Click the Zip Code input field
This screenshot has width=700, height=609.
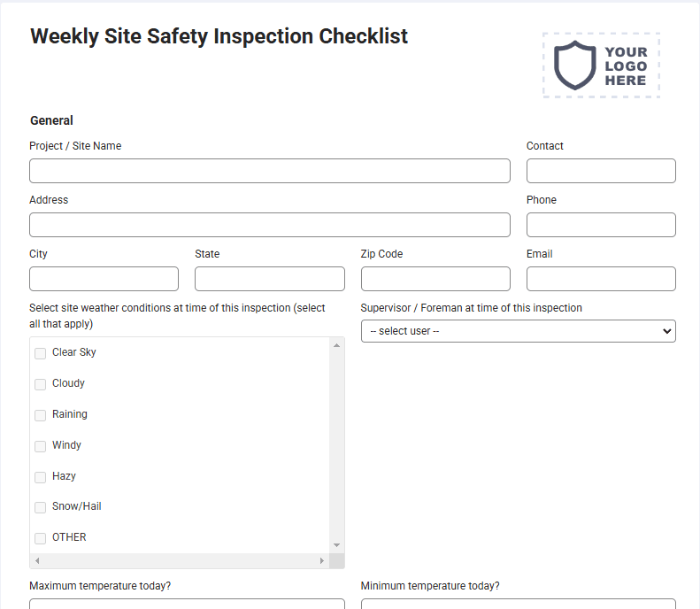435,279
